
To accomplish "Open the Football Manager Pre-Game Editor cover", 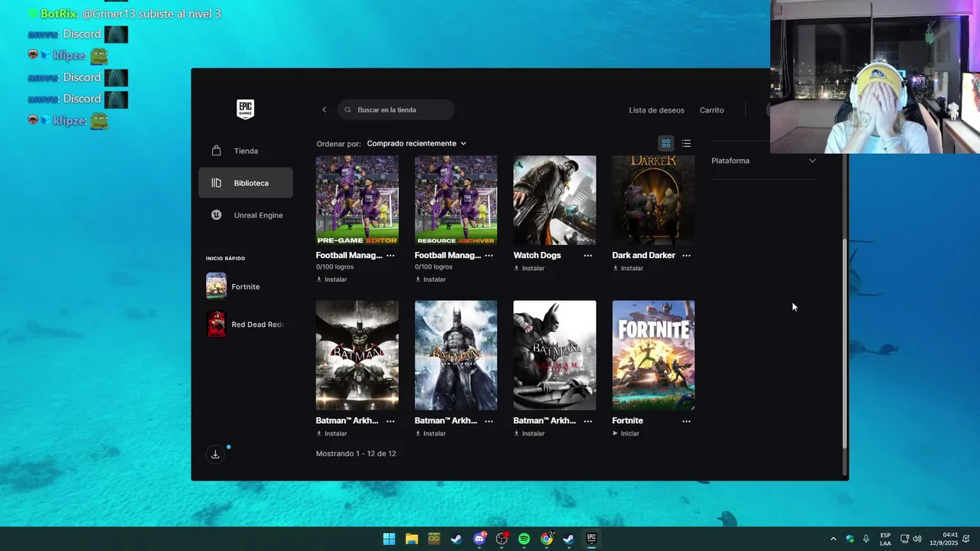I will pos(357,201).
